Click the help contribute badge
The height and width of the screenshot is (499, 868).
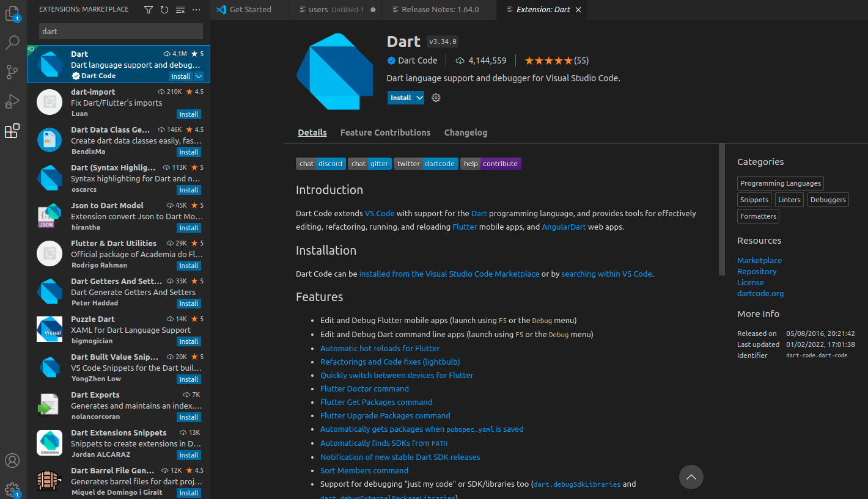point(491,164)
